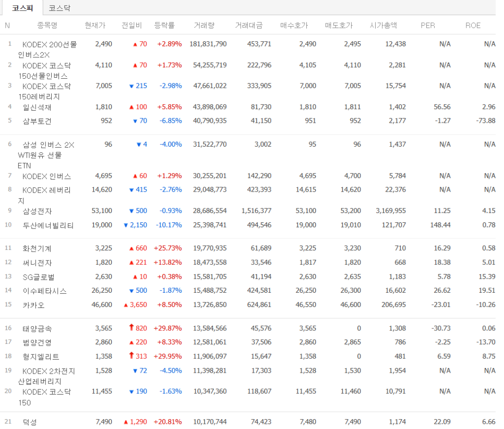Click 삼성전자 current price 53,100
Image resolution: width=504 pixels, height=429 pixels.
[x=102, y=211]
